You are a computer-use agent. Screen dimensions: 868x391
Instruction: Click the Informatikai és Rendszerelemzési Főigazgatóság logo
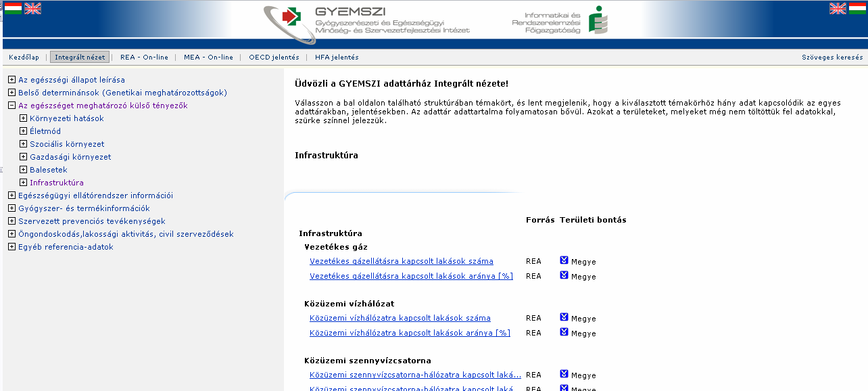560,21
